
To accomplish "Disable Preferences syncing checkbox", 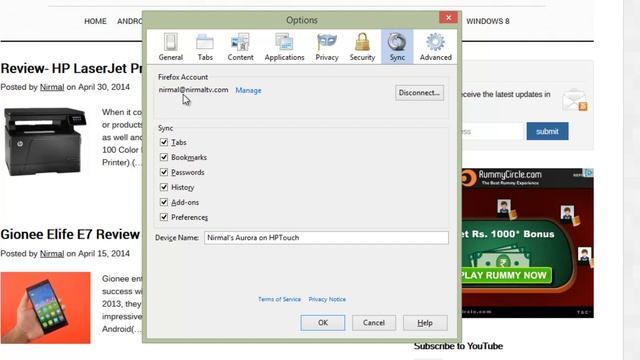I will tap(164, 217).
